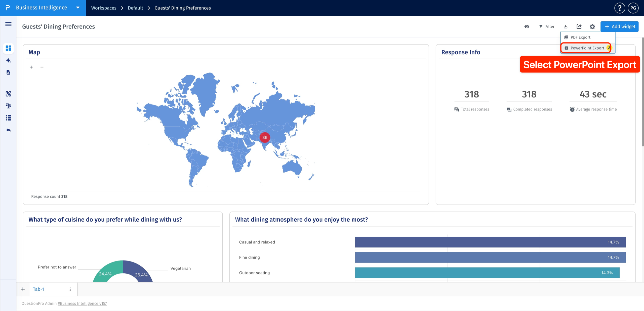Image resolution: width=644 pixels, height=311 pixels.
Task: Zoom out the map with the minus icon
Action: click(x=42, y=67)
